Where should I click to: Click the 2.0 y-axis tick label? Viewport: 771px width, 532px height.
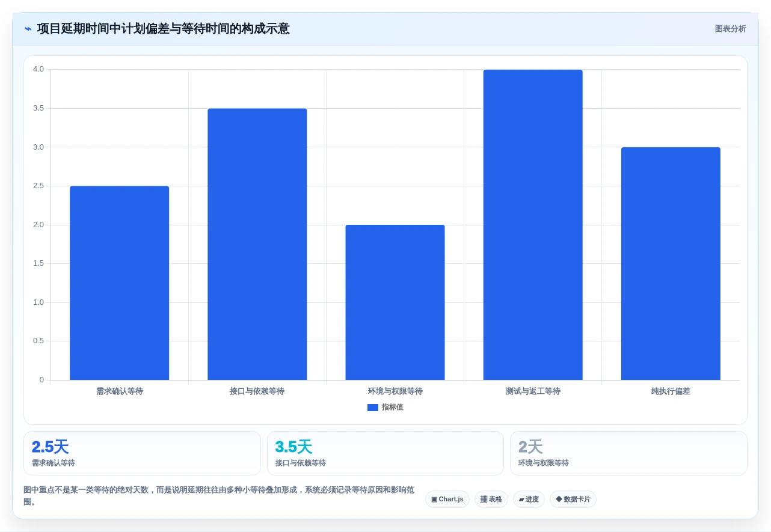point(38,225)
